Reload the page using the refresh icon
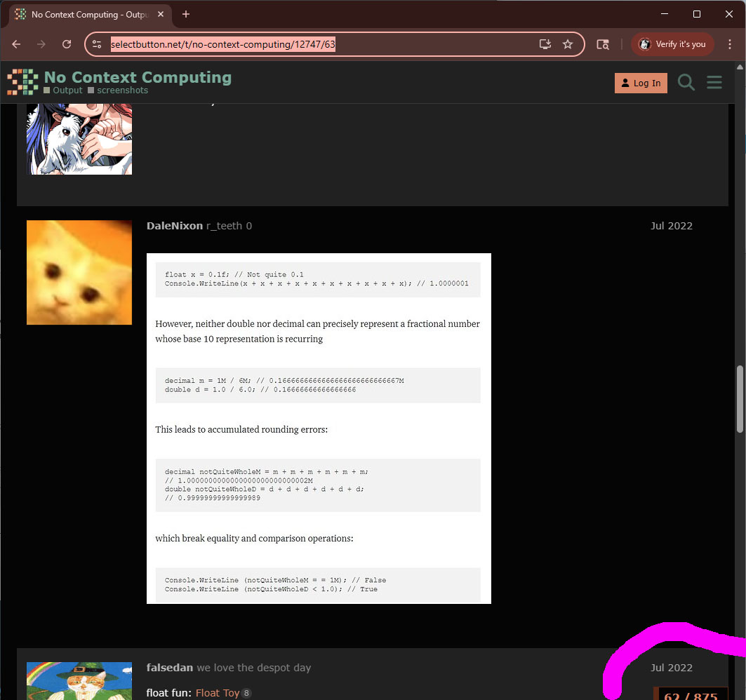This screenshot has height=700, width=746. (67, 44)
